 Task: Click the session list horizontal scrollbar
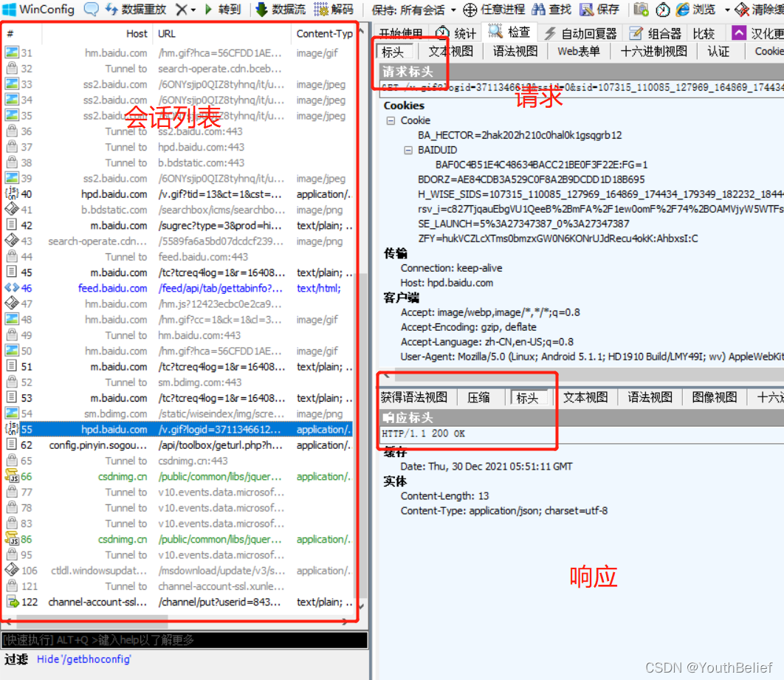point(92,622)
